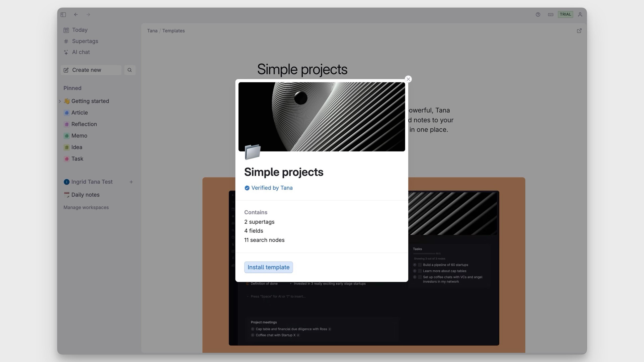Click the TRIAL badge

coord(565,14)
